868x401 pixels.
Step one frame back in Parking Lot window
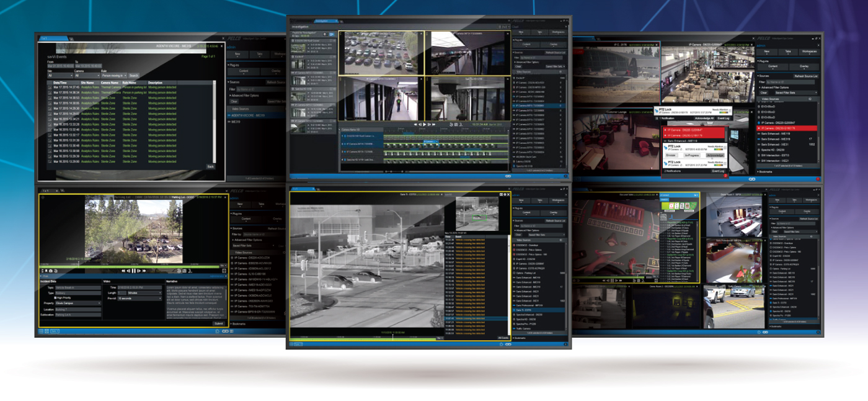[128, 271]
